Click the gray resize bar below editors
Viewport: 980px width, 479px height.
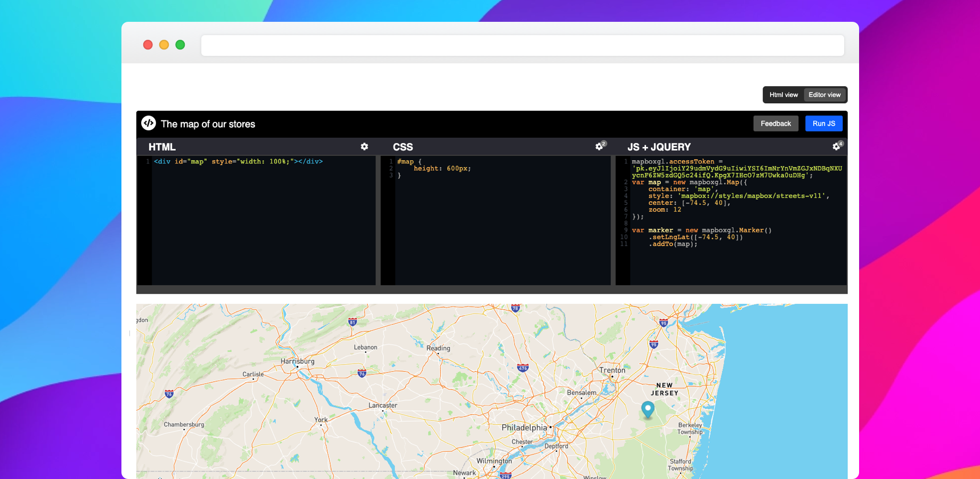[x=491, y=290]
